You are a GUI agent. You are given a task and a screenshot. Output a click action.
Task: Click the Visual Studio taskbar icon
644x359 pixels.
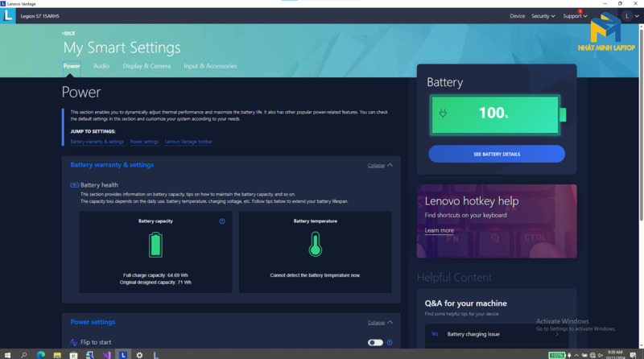click(x=106, y=354)
